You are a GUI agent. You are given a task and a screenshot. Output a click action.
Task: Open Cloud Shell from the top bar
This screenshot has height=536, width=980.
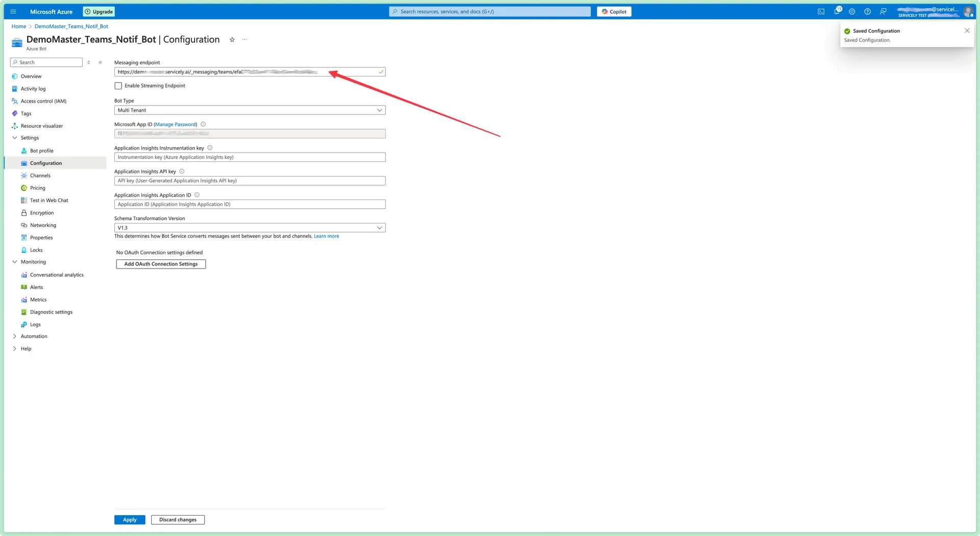[821, 11]
